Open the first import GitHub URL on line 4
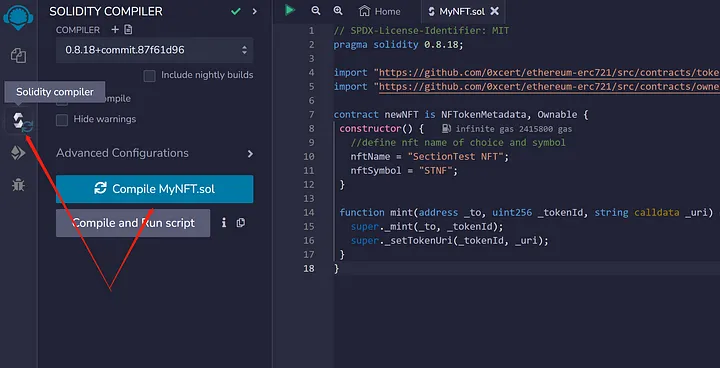The height and width of the screenshot is (368, 720). [549, 73]
